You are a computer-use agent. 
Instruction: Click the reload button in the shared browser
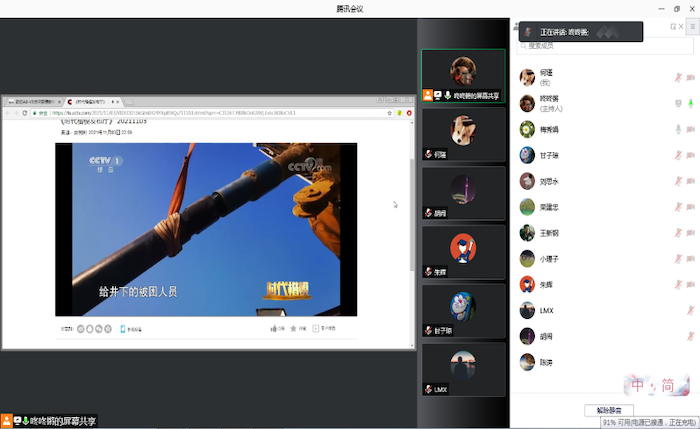(25, 113)
